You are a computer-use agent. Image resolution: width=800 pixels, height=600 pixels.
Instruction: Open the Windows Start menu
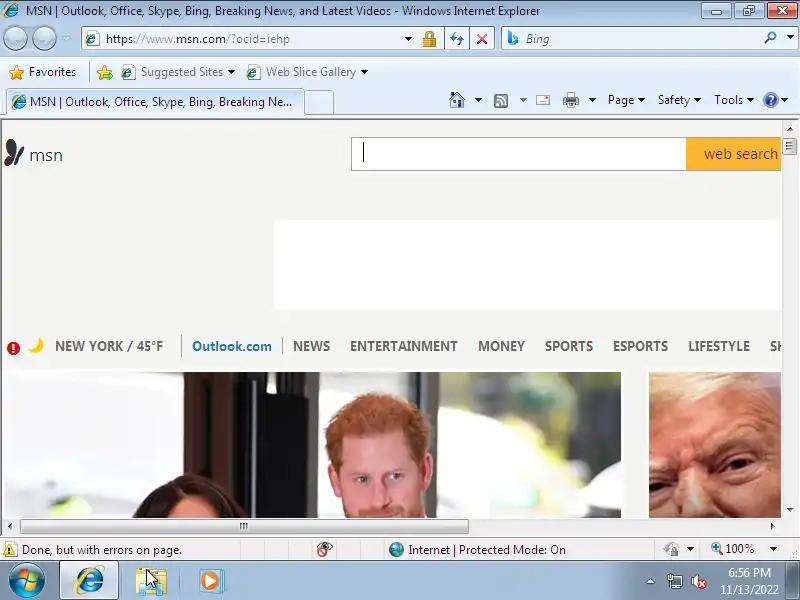[x=27, y=581]
